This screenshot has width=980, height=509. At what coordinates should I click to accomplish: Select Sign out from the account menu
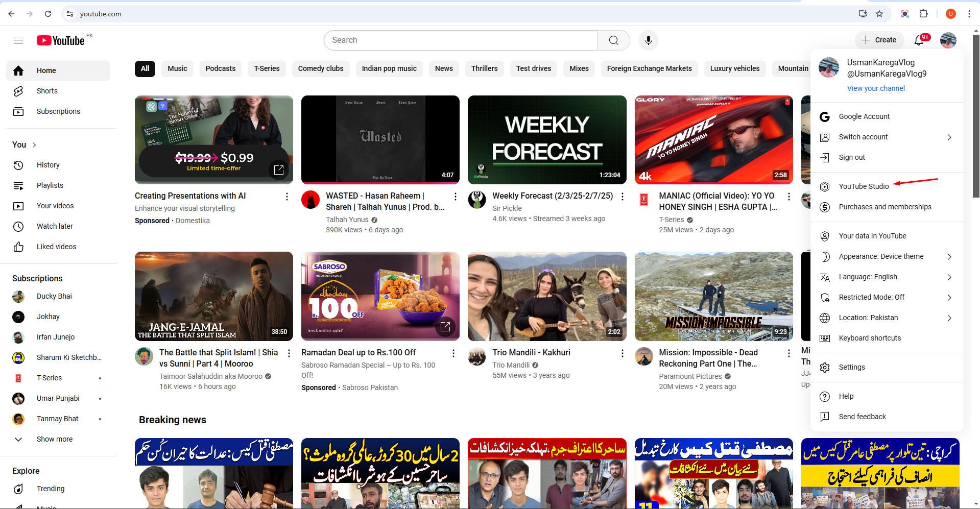[x=852, y=157]
